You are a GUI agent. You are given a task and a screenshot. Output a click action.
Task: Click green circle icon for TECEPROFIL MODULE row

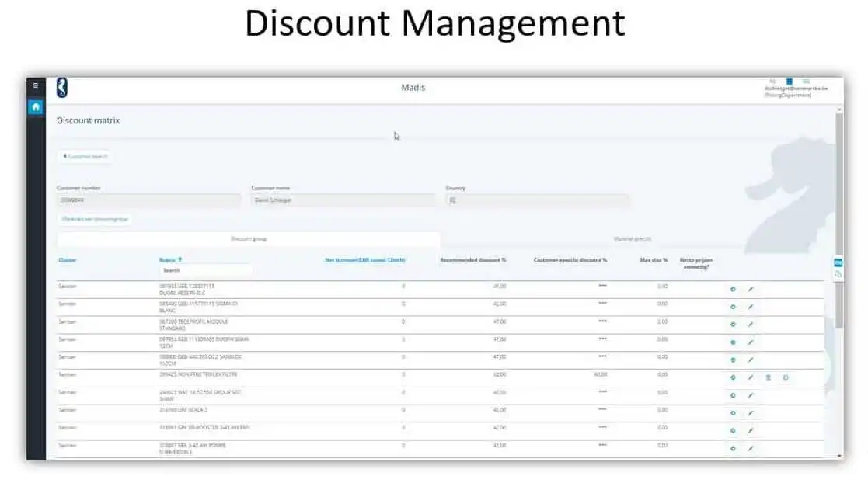coord(733,325)
